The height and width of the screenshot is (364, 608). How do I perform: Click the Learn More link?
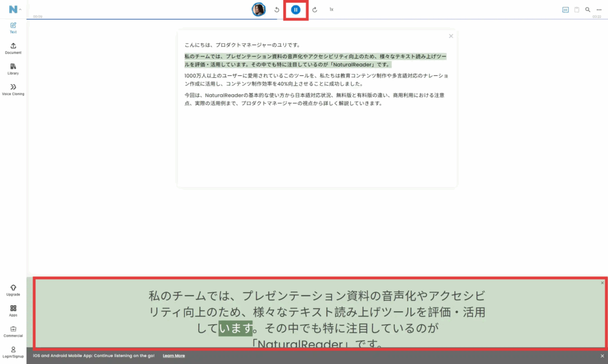tap(173, 356)
